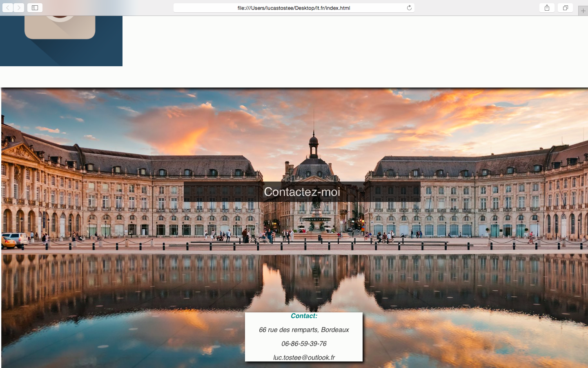Click the reload page icon
The width and height of the screenshot is (588, 368).
[x=409, y=8]
